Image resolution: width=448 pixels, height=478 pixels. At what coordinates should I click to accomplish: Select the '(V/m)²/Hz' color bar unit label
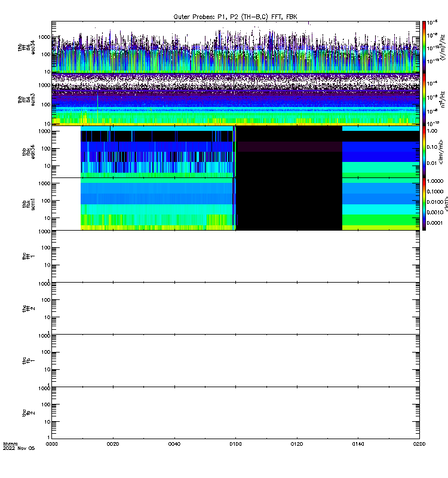[x=444, y=47]
